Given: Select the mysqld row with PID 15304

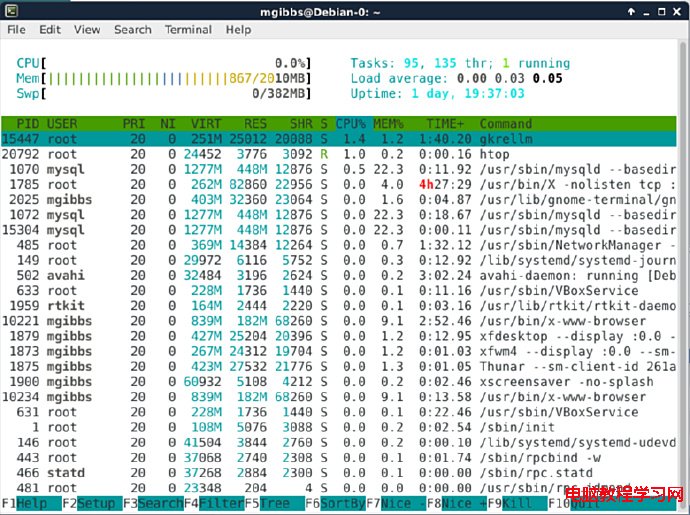Looking at the screenshot, I should coord(339,230).
